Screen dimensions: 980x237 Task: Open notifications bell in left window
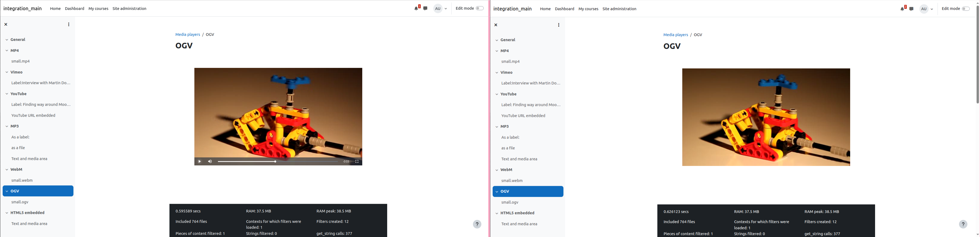click(x=416, y=8)
